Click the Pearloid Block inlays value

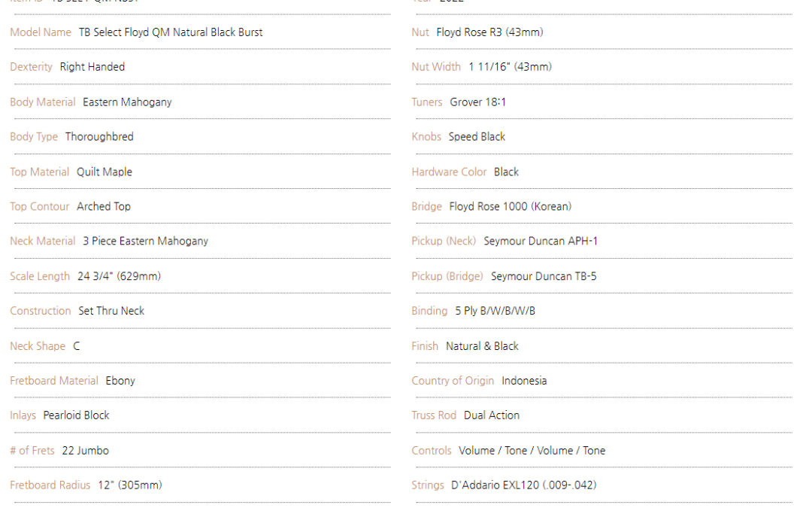tap(76, 415)
